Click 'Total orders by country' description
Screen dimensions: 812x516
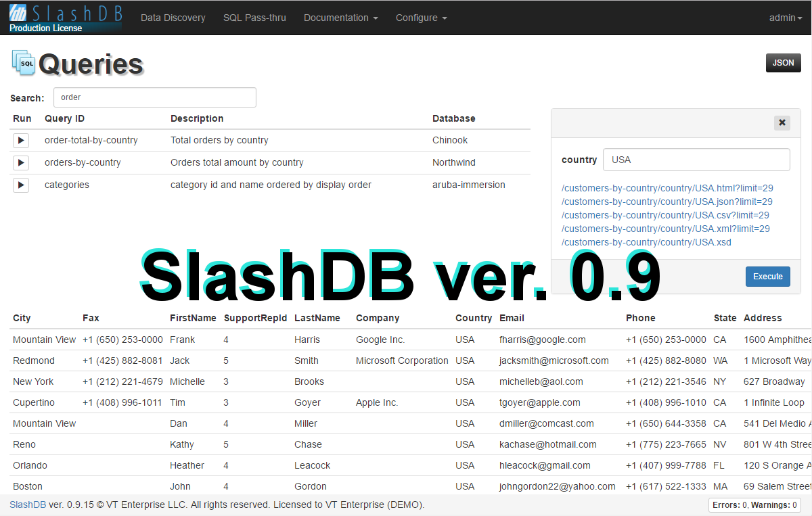219,141
